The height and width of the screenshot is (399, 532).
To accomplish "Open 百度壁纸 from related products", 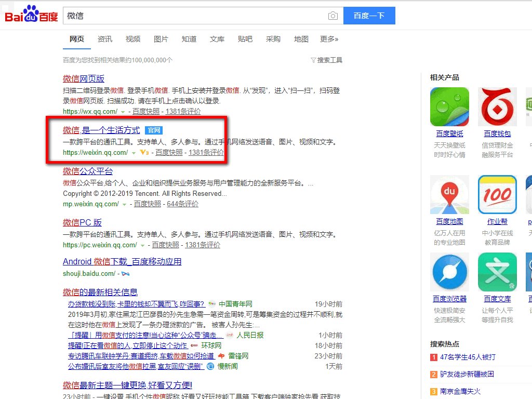I will [449, 134].
